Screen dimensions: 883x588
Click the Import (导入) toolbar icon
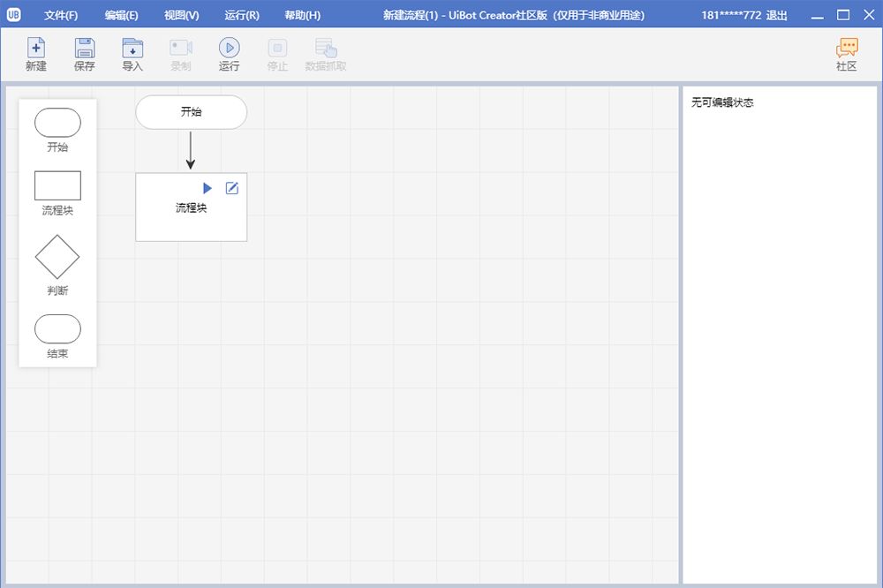pos(132,49)
